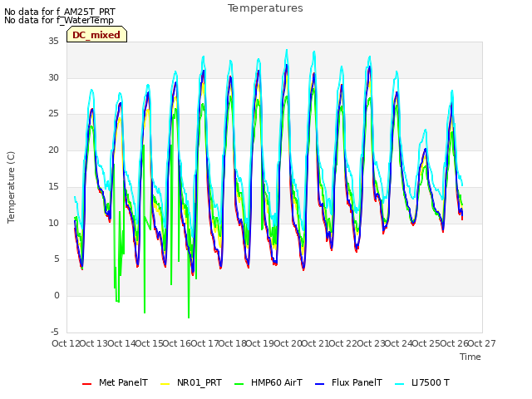The height and width of the screenshot is (399, 532).
Task: Click the No data for f_WaterTemp message
Action: [x=59, y=21]
